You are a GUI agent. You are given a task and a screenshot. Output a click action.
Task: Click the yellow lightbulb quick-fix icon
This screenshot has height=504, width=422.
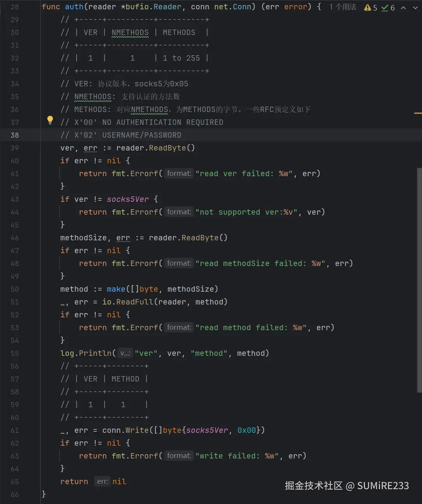point(50,120)
